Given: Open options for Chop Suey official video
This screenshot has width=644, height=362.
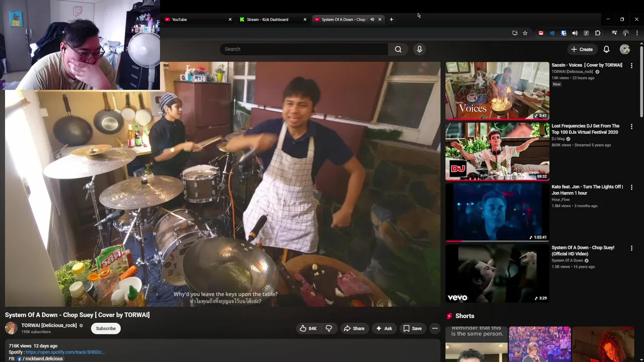Looking at the screenshot, I should pyautogui.click(x=631, y=248).
